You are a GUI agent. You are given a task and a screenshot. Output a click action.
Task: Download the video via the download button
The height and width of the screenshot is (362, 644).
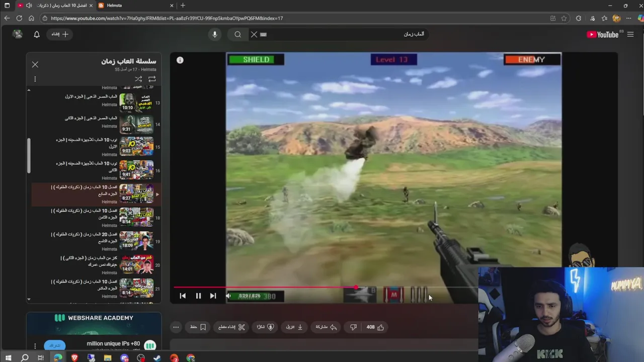[x=295, y=327]
